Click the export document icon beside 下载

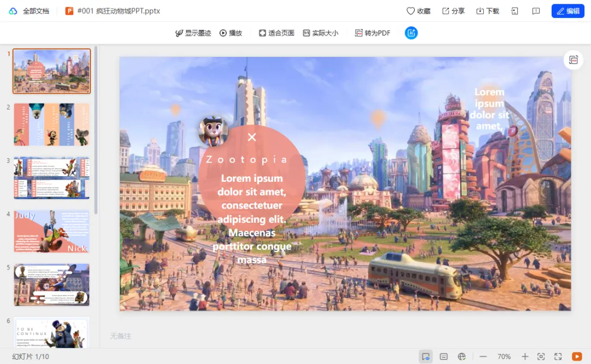coord(515,11)
